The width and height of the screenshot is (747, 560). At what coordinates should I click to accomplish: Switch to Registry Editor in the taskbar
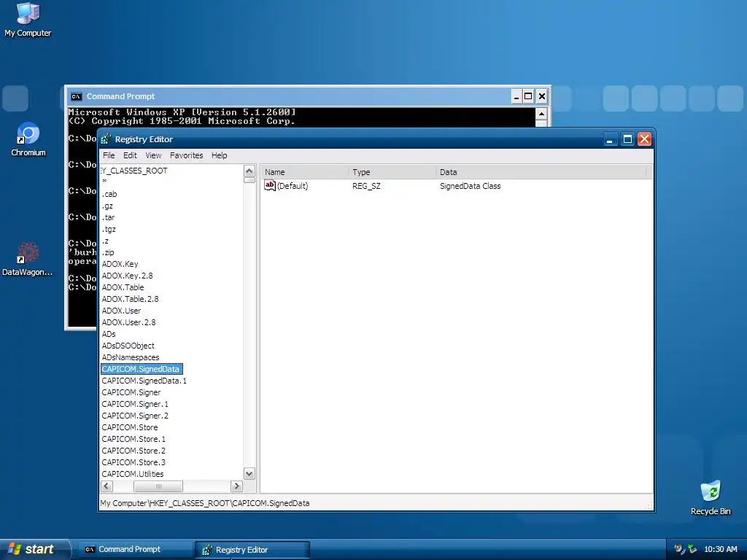coord(252,550)
